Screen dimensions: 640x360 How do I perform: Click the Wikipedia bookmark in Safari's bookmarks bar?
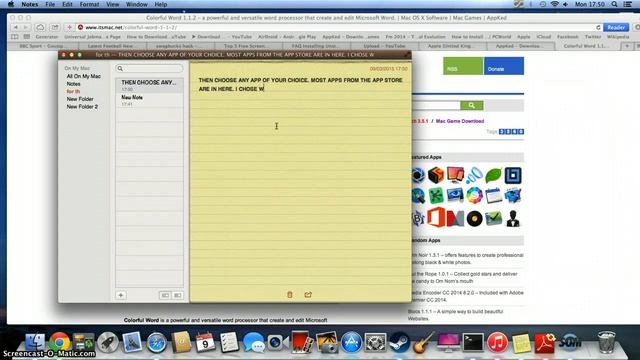pyautogui.click(x=618, y=37)
